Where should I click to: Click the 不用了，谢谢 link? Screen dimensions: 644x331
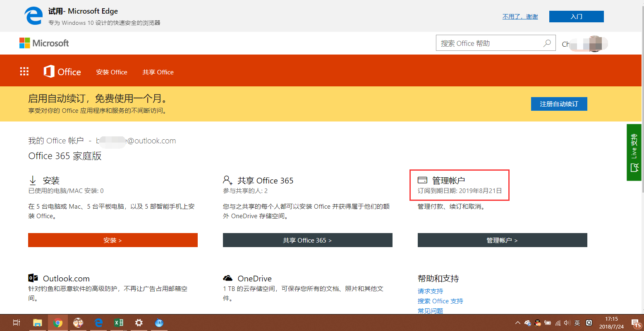pyautogui.click(x=520, y=17)
